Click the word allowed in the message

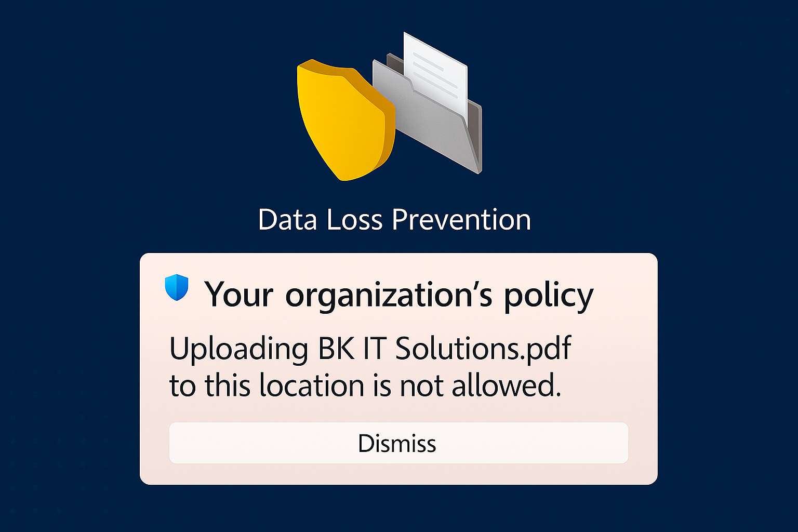tap(507, 386)
